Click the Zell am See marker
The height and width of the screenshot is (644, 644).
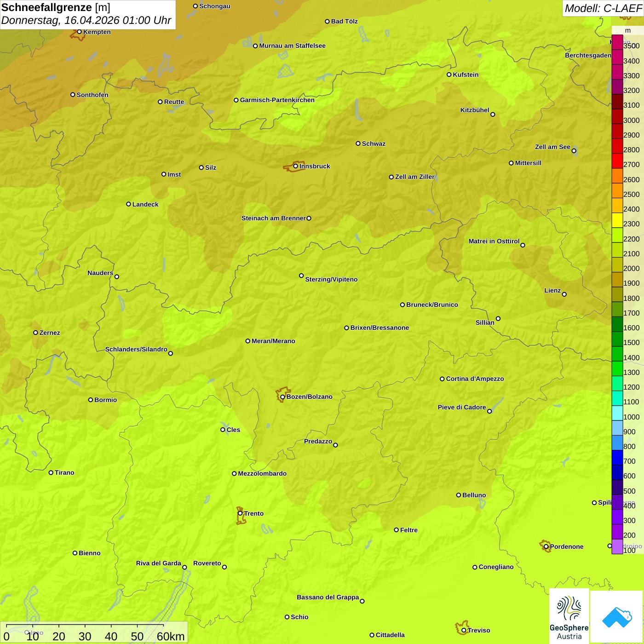(574, 150)
